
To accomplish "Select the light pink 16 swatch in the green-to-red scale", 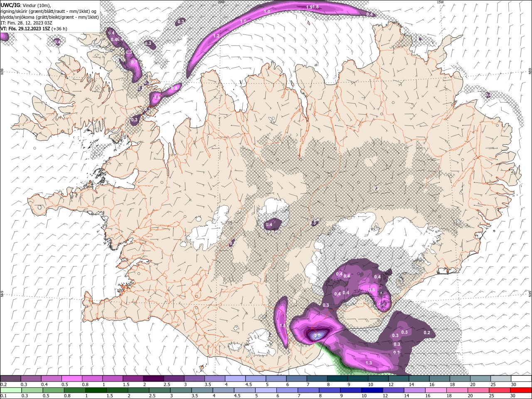I will point(436,390).
